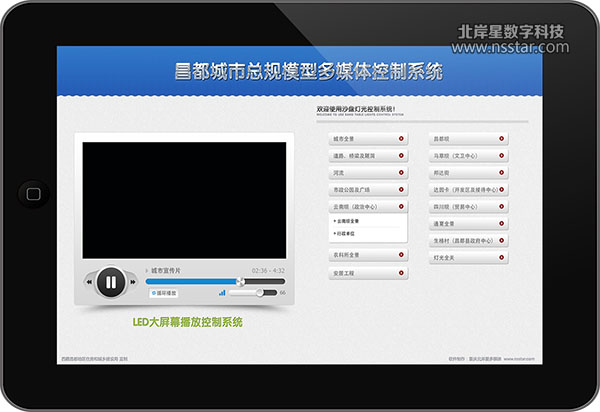Click the red icon on 河流 button
Image resolution: width=600 pixels, height=412 pixels.
click(x=401, y=173)
